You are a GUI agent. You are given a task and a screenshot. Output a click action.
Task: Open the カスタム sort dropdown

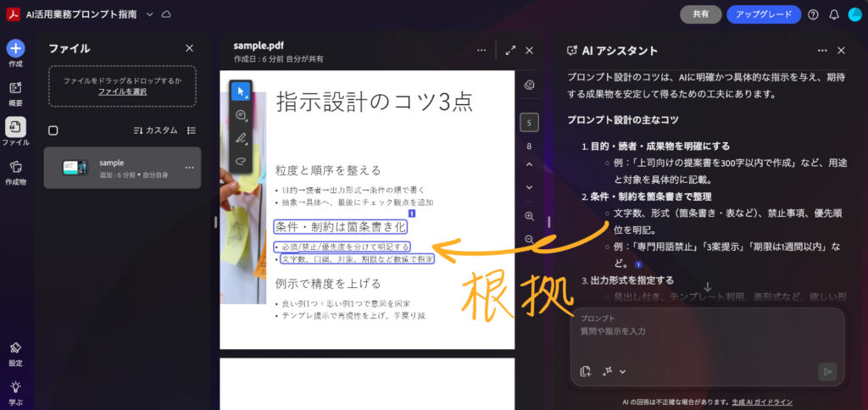pos(156,130)
